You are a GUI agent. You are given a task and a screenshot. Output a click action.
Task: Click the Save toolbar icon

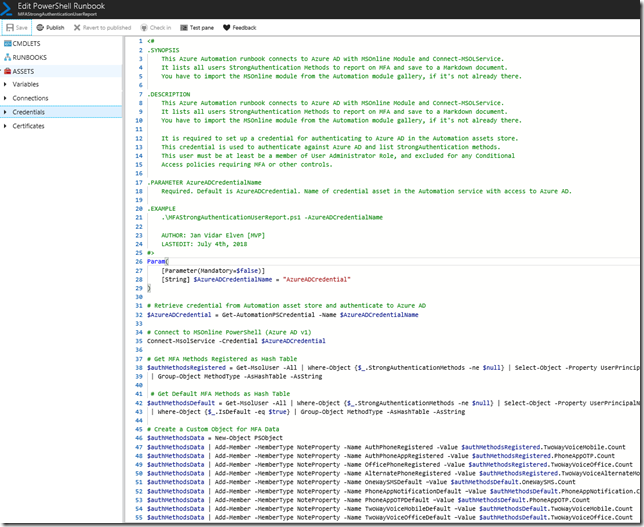point(10,28)
